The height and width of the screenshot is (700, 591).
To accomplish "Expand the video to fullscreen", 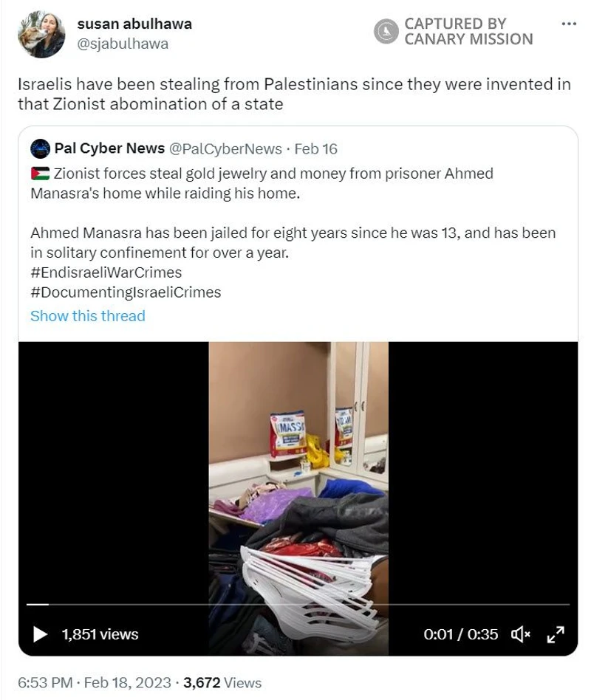I will 556,634.
